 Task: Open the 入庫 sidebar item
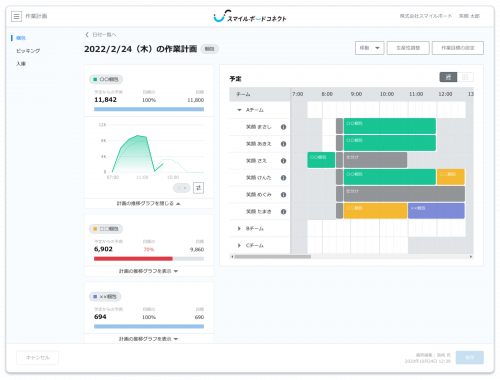click(x=21, y=64)
